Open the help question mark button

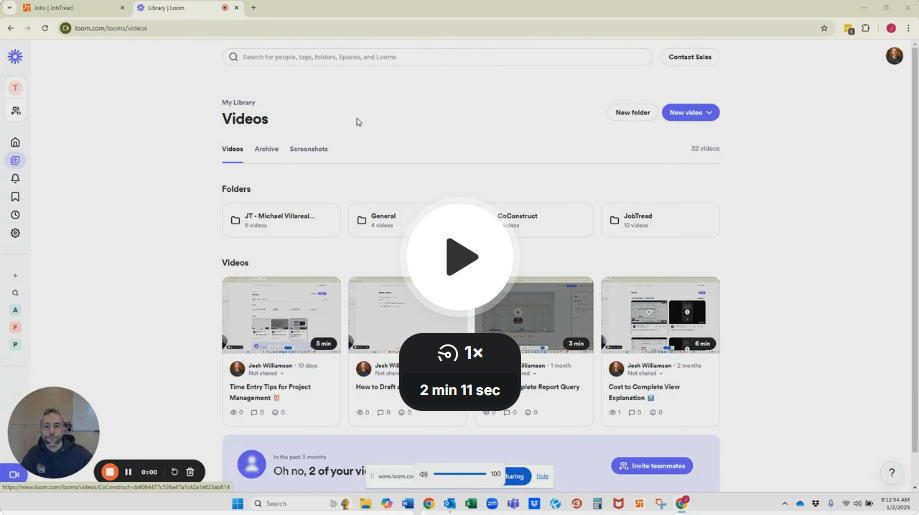tap(891, 473)
